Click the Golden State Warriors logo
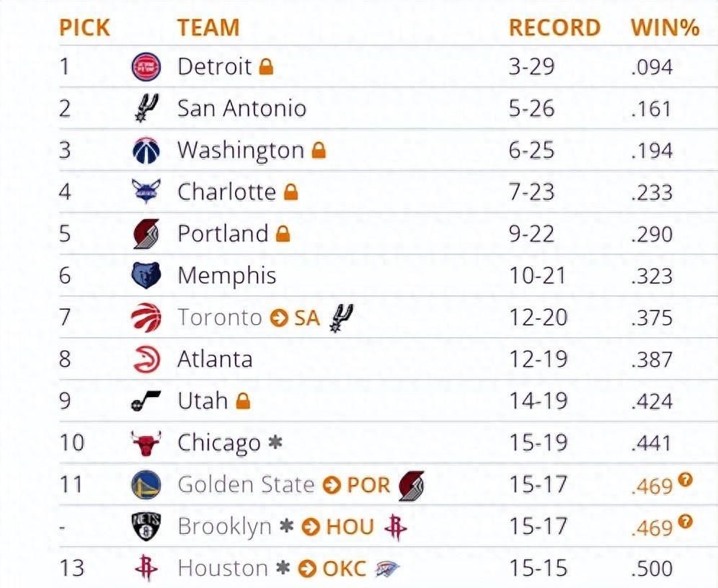Screen dimensions: 718x588 146,484
